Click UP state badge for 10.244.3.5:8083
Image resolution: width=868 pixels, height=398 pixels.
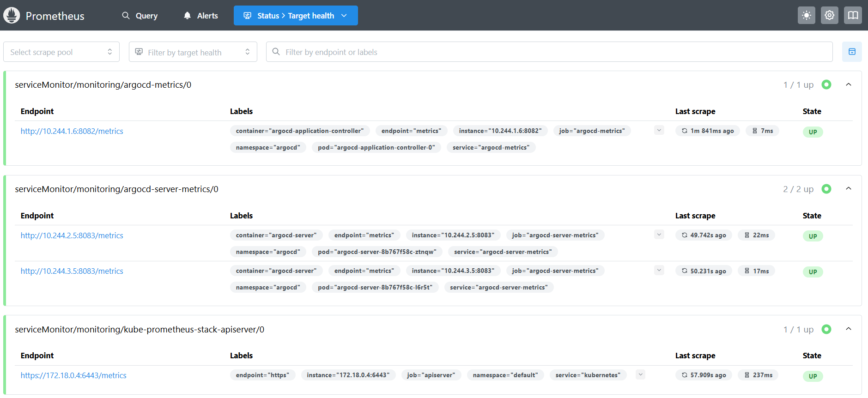coord(813,271)
